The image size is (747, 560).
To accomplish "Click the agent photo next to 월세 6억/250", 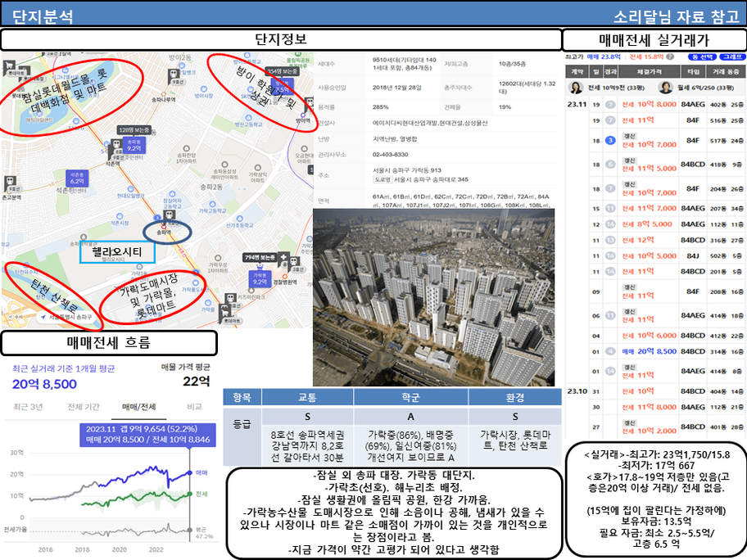I will (x=665, y=88).
